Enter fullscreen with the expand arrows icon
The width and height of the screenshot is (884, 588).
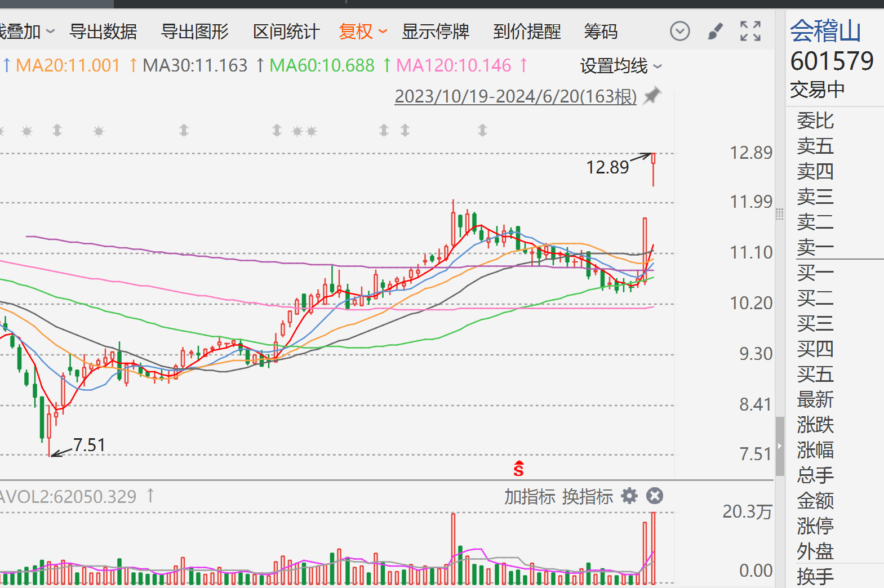point(750,31)
